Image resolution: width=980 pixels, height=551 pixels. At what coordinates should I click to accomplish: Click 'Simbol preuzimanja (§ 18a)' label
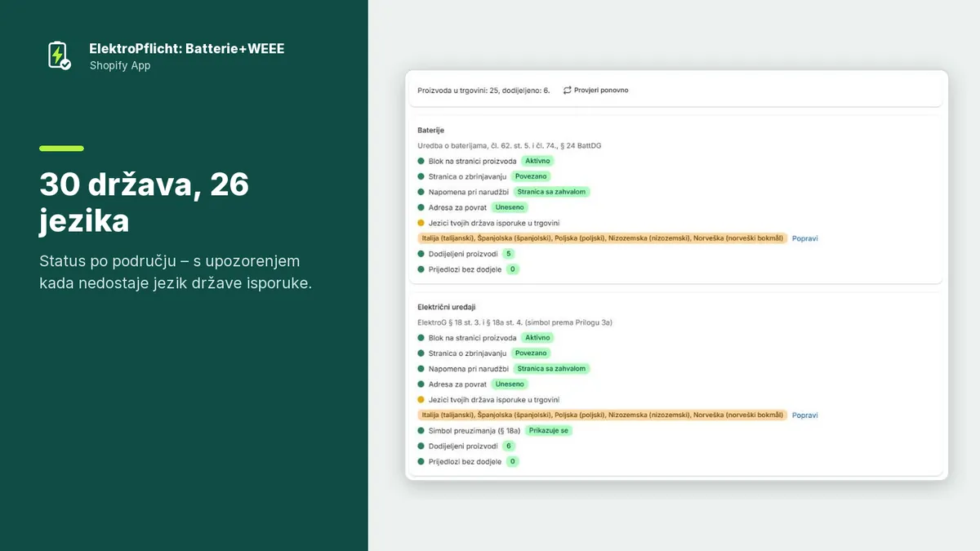[x=474, y=431]
